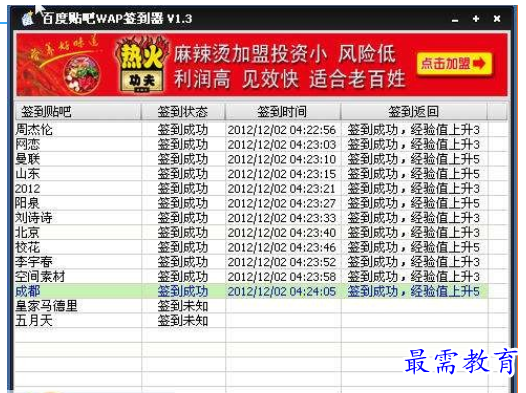Click 签到成功 status in 成都 row
Viewport: 526px width, 393px height.
click(183, 291)
